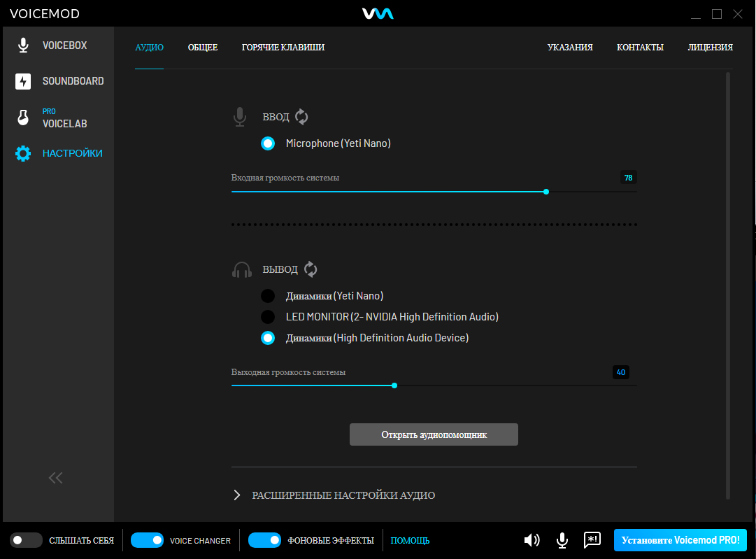Open the Горячие клавиши tab
Screen dimensions: 756x559
pyautogui.click(x=283, y=48)
